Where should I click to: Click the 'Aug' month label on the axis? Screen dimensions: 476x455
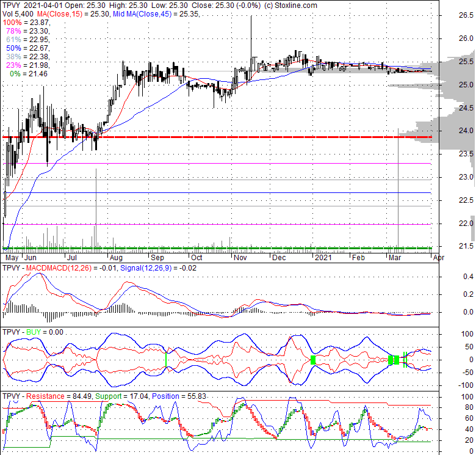[x=116, y=258]
